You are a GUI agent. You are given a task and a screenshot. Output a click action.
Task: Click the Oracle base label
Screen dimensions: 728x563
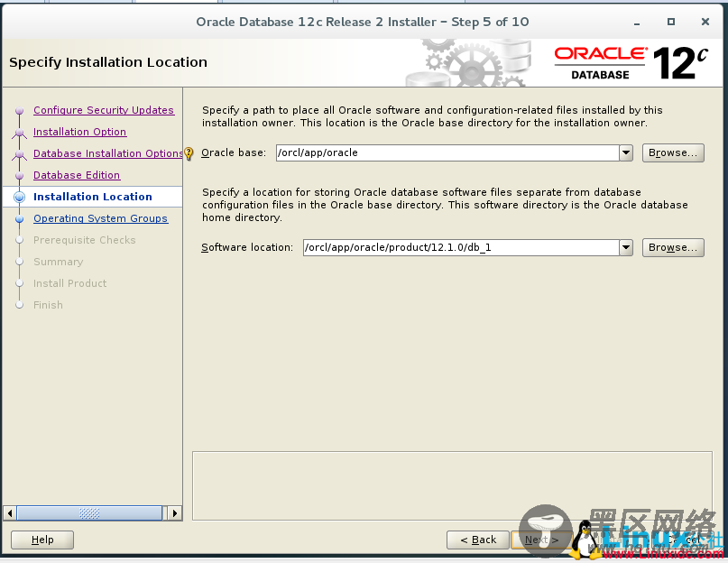[234, 152]
